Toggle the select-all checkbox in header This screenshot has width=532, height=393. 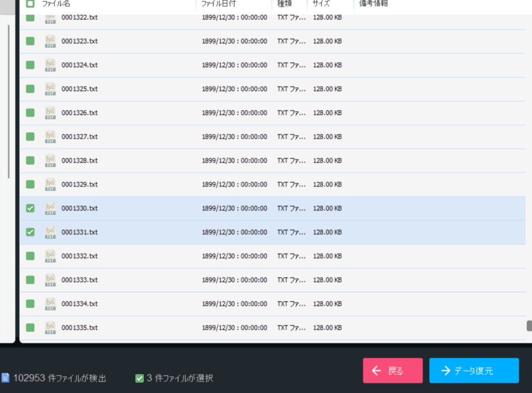[30, 4]
